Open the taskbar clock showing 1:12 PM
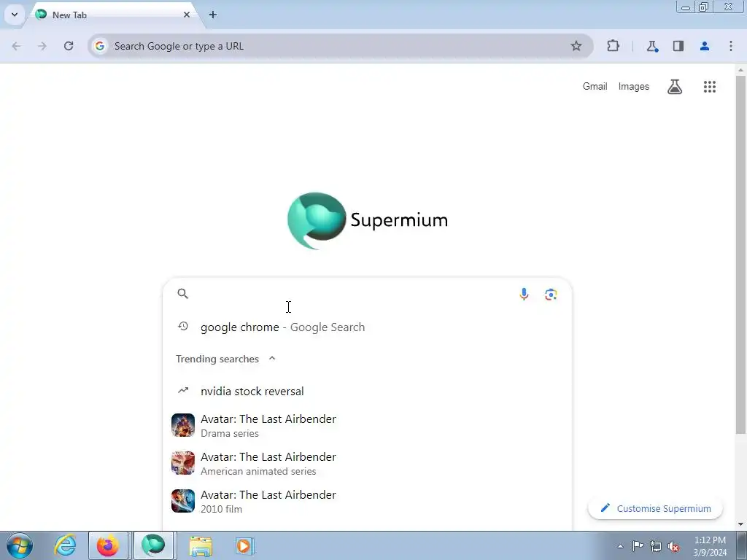Viewport: 747px width, 560px height. tap(710, 546)
